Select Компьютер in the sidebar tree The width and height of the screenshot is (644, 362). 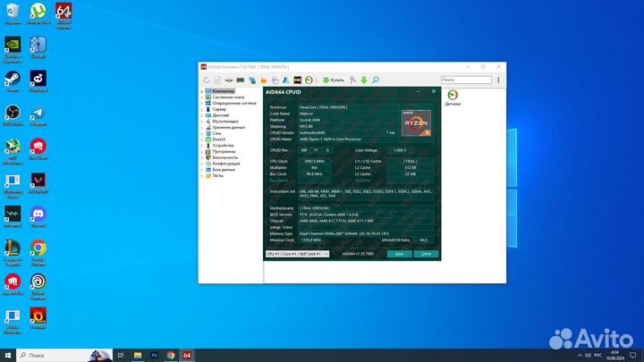point(224,91)
